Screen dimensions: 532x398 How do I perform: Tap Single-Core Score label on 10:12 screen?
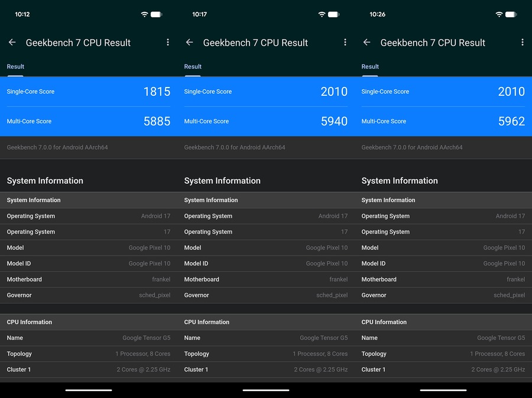click(31, 92)
